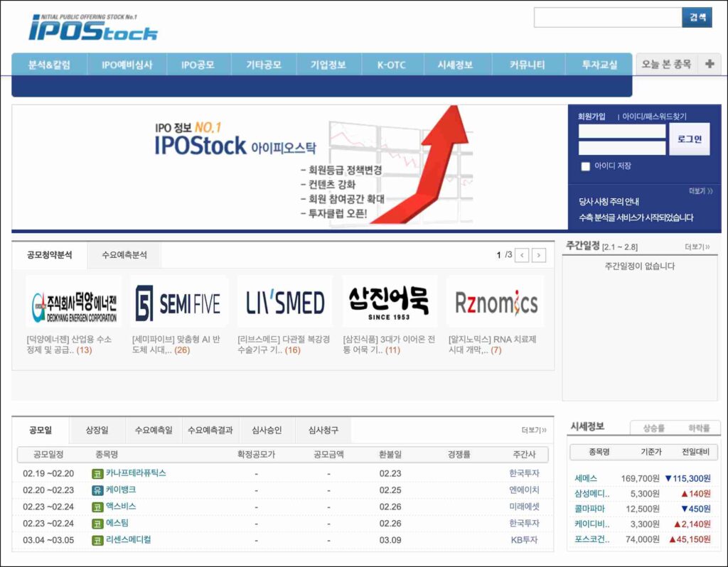Image resolution: width=728 pixels, height=567 pixels.
Task: Expand 더보기 in the 주간일정 panel
Action: point(697,247)
